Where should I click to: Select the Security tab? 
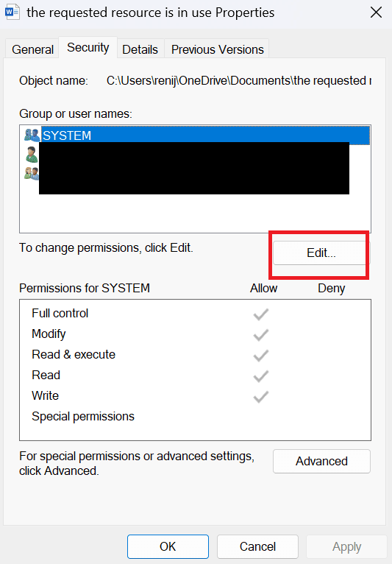pos(88,47)
